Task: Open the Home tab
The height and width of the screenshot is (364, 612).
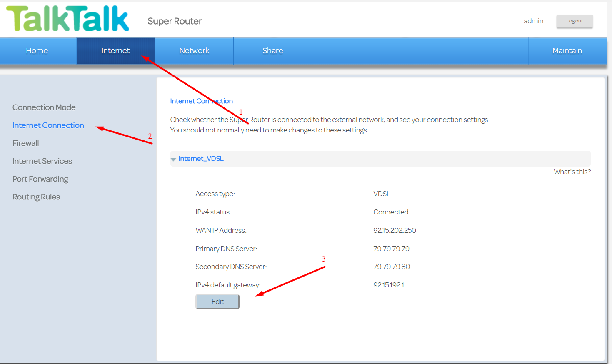Action: click(x=37, y=51)
